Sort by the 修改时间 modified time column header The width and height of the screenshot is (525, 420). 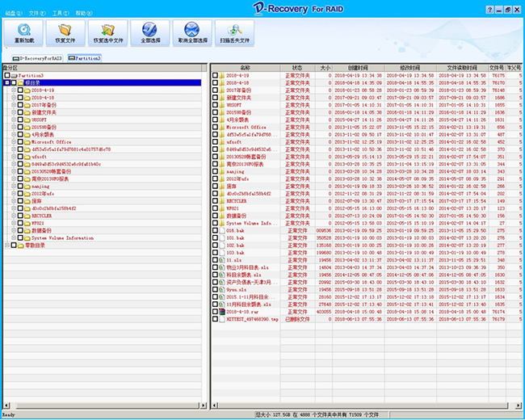(410, 68)
